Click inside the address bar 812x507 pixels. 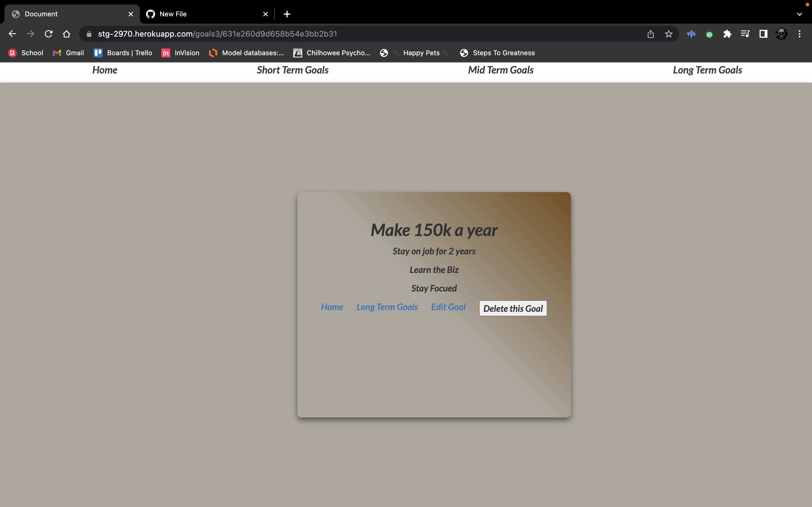pos(235,34)
